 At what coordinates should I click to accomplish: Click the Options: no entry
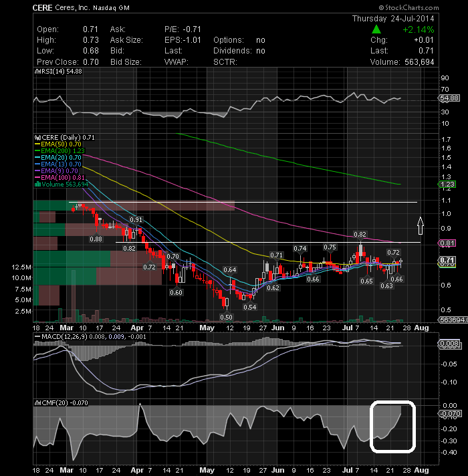pyautogui.click(x=239, y=40)
